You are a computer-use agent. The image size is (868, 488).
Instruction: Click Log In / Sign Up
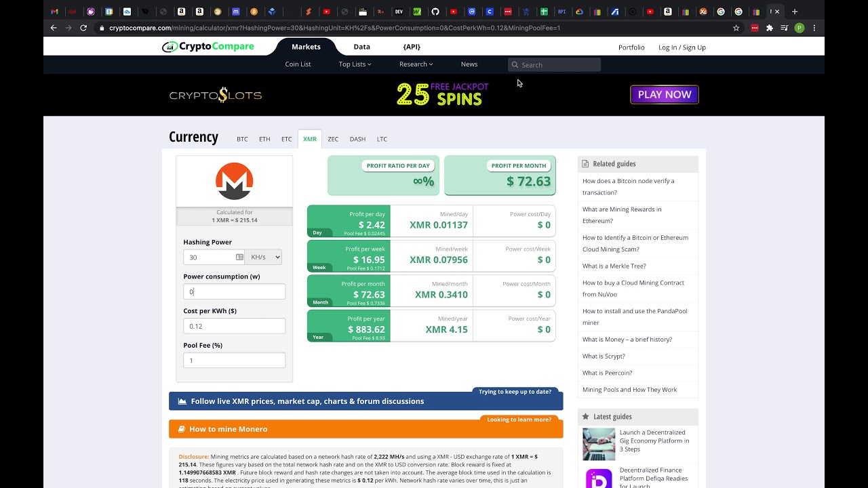pyautogui.click(x=682, y=47)
